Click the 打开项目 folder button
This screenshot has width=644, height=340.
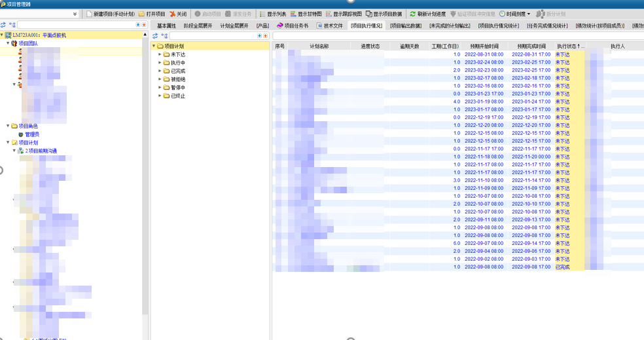(x=152, y=14)
